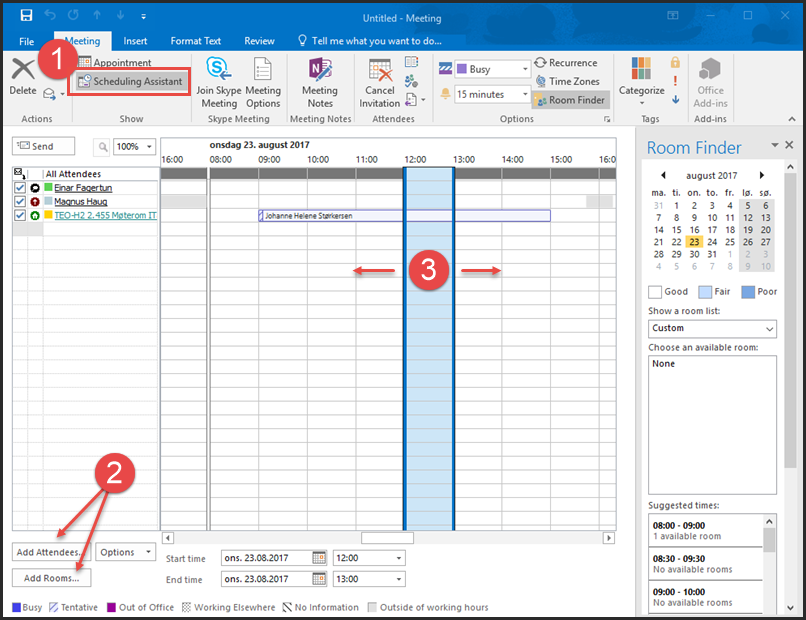Expand the Busy show-as dropdown
This screenshot has height=620, width=806.
(x=525, y=70)
